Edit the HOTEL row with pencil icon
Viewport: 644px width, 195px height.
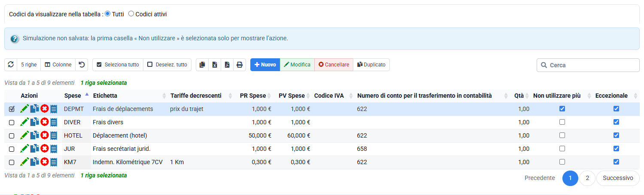(24, 135)
